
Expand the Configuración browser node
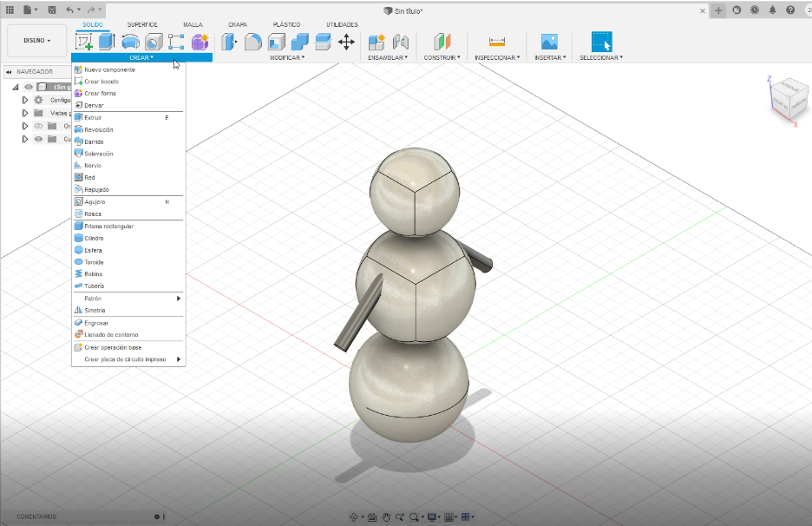click(24, 100)
